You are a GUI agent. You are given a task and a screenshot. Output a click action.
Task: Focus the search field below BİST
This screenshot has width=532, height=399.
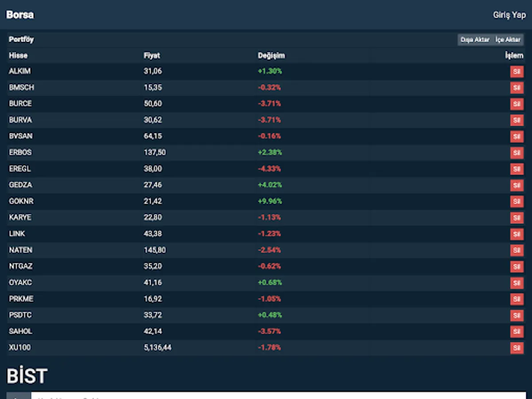coord(278,395)
